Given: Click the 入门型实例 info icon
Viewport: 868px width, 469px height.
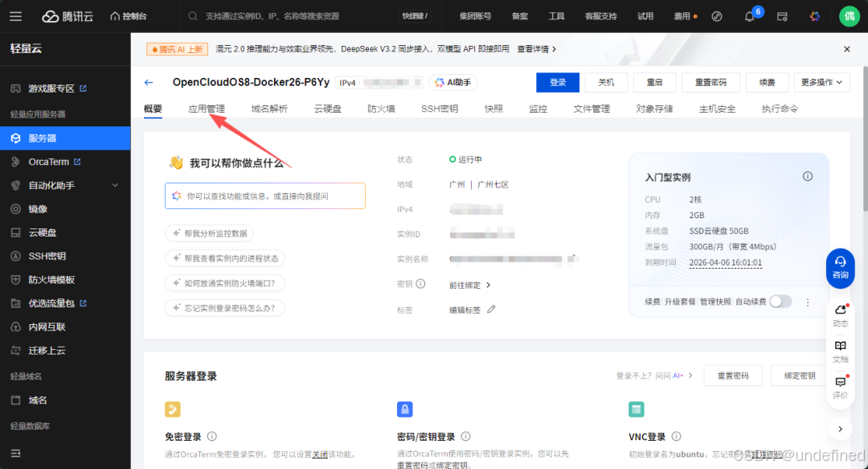Looking at the screenshot, I should 808,177.
